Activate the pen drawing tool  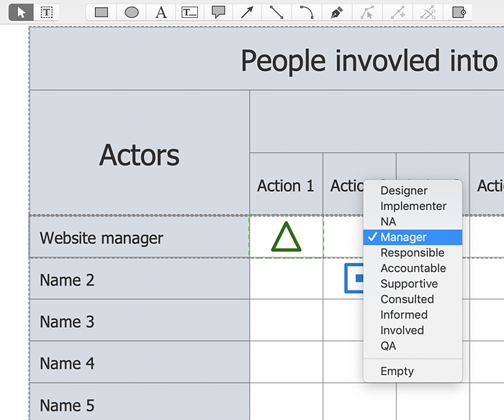(336, 12)
